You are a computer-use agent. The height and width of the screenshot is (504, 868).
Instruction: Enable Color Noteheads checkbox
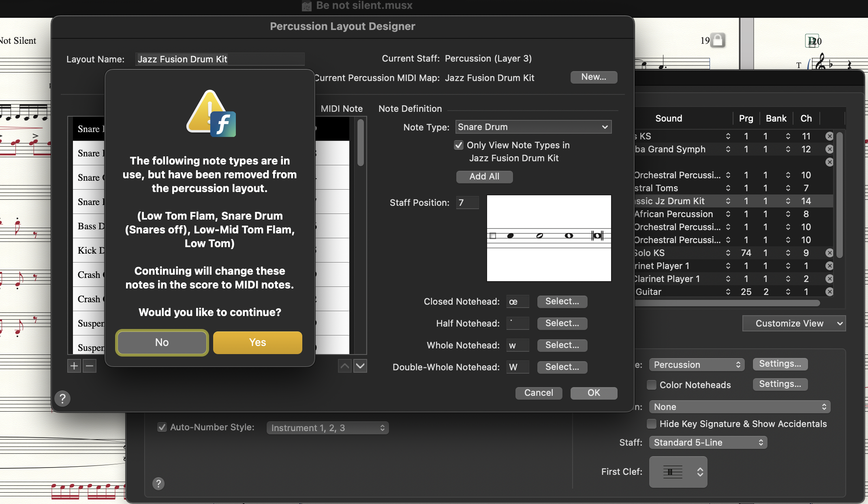click(x=652, y=385)
